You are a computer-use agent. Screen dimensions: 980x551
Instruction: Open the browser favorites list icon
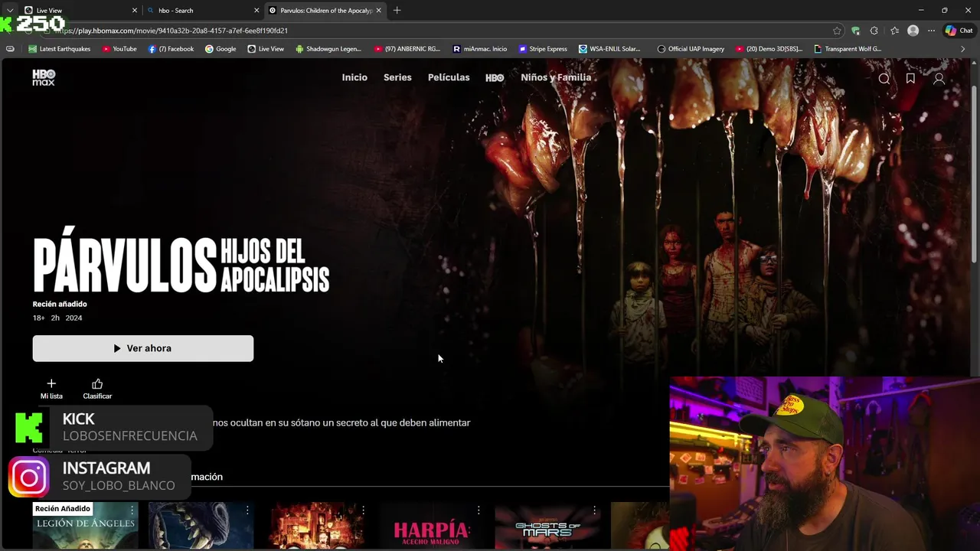tap(894, 31)
